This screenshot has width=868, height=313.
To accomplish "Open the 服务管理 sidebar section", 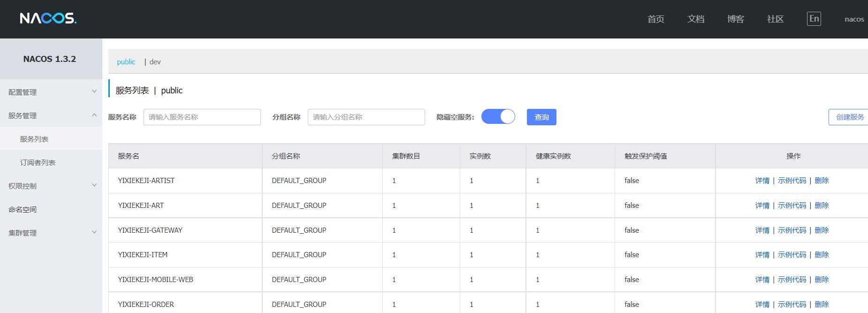I will [x=23, y=115].
